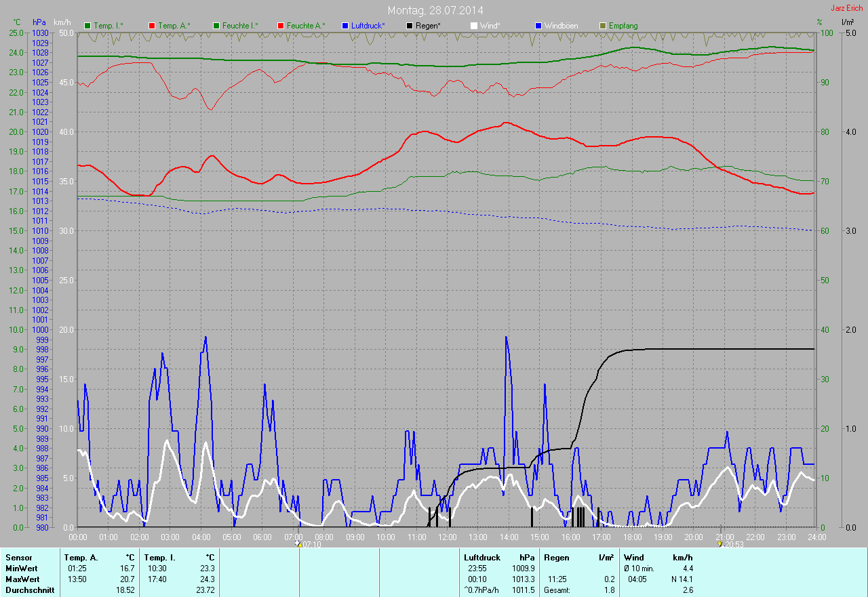Select the indoor average temperature 23.72
The height and width of the screenshot is (597, 868).
[205, 590]
